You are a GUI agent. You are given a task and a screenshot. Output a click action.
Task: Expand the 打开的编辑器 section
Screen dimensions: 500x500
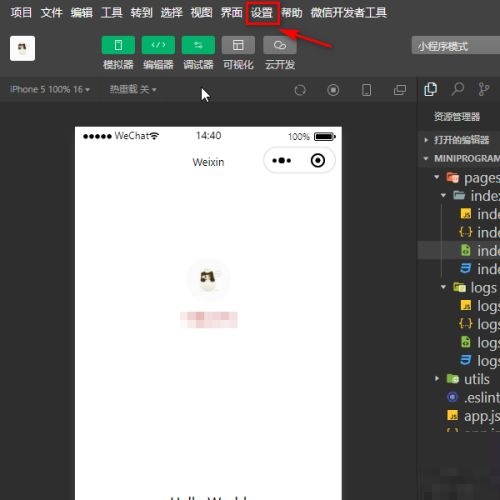[459, 140]
